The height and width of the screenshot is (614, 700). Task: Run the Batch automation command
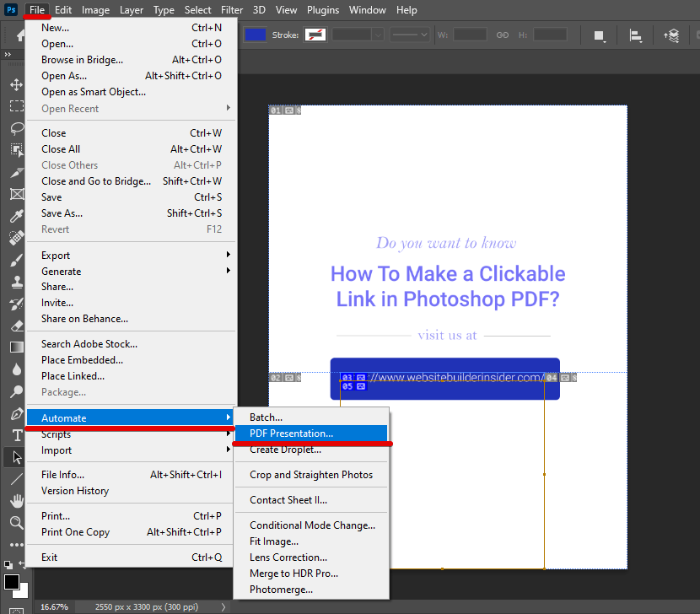tap(267, 417)
